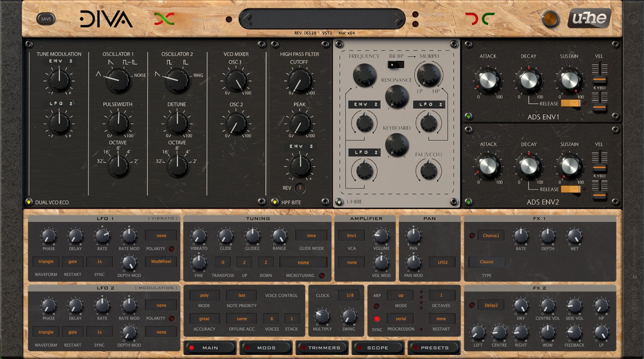Screen dimensions: 644x359
Task: Click the yellow triangle beside DUAL VCO ECO
Action: [29, 202]
